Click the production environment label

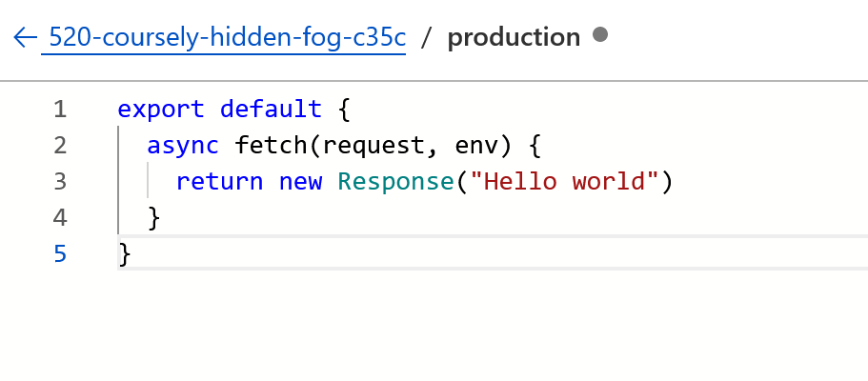514,38
